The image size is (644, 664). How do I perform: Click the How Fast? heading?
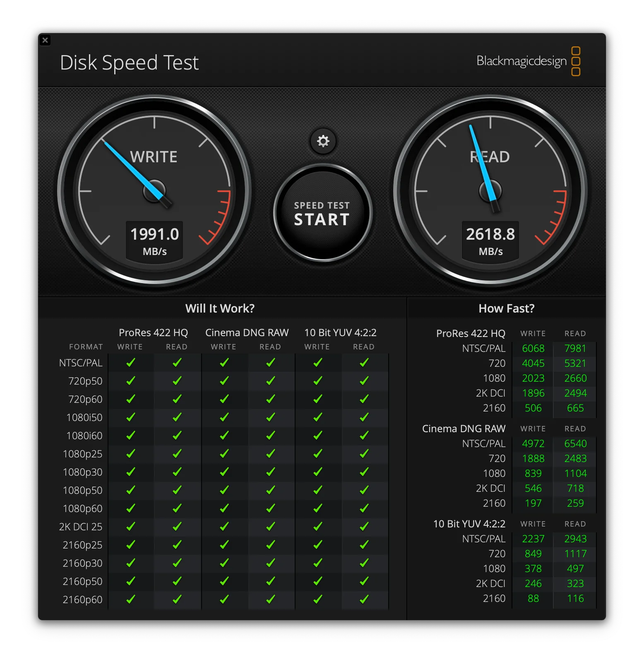(x=507, y=308)
